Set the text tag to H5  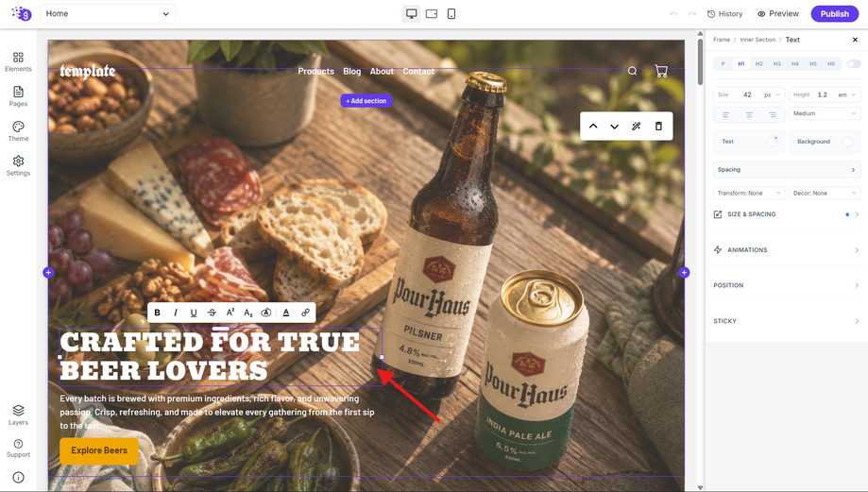(813, 64)
